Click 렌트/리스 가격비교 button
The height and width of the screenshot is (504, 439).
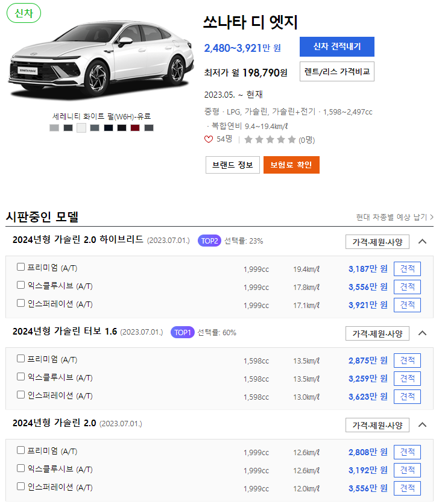click(x=336, y=71)
